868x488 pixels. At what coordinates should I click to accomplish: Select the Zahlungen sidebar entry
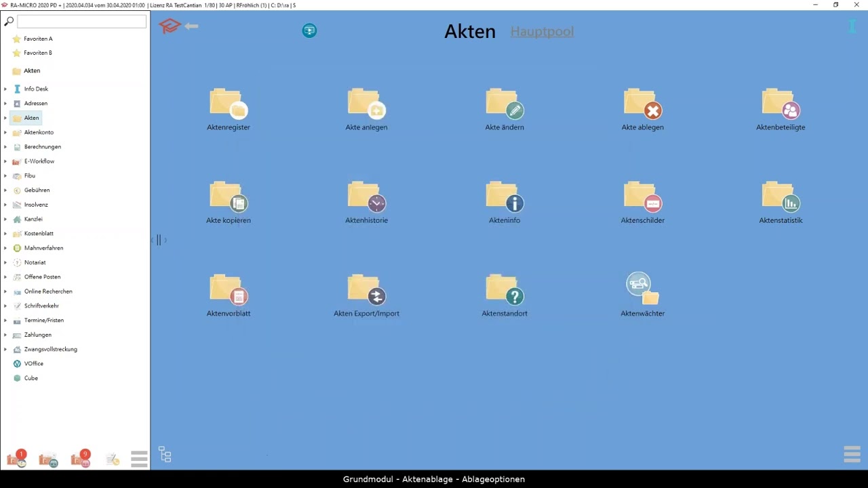(32, 335)
